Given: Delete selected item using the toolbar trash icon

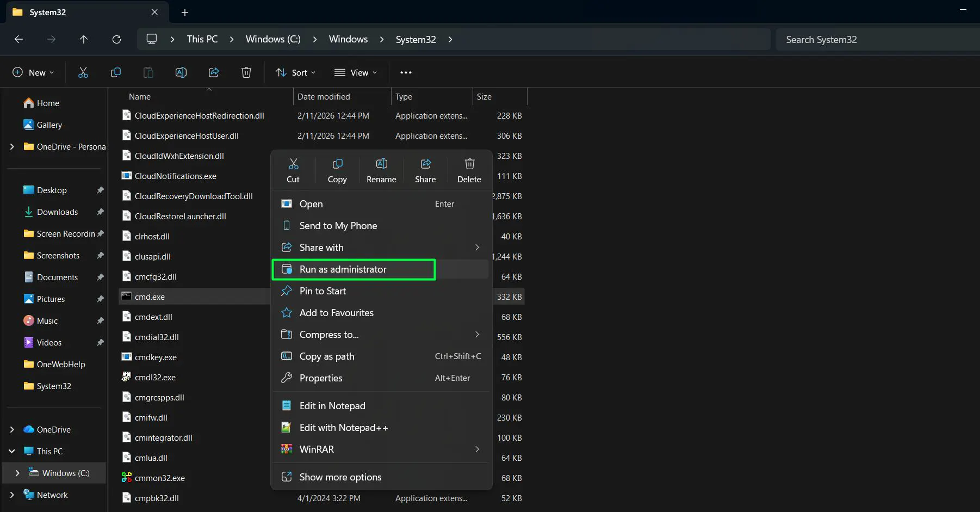Looking at the screenshot, I should (246, 72).
